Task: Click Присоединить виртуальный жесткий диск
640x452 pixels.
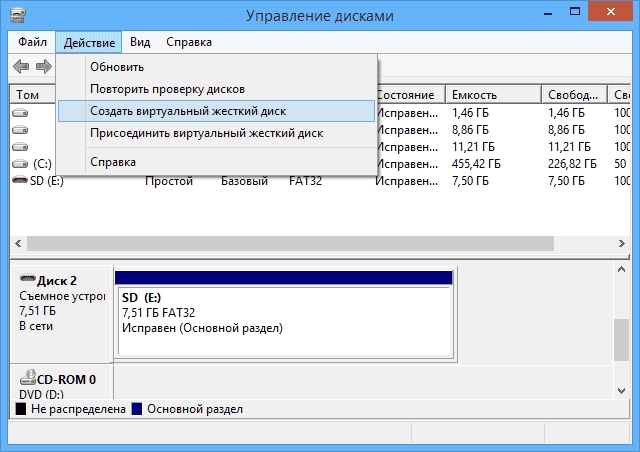Action: coord(206,132)
